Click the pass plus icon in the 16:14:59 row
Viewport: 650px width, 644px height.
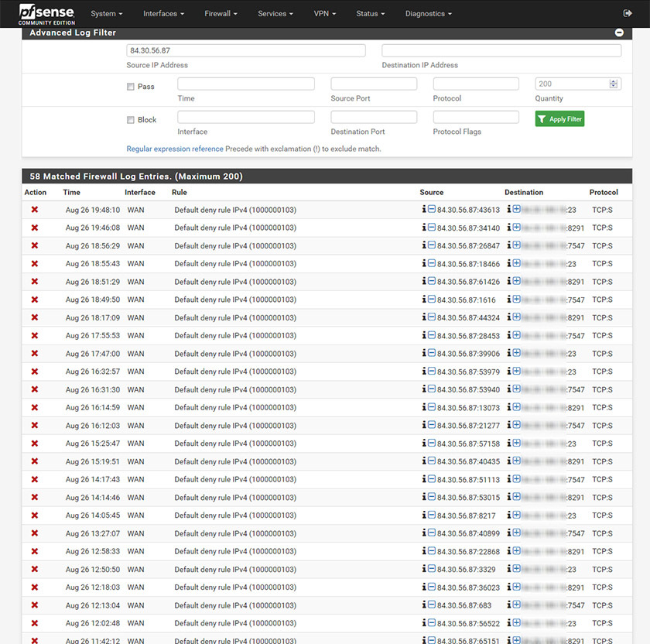[517, 407]
